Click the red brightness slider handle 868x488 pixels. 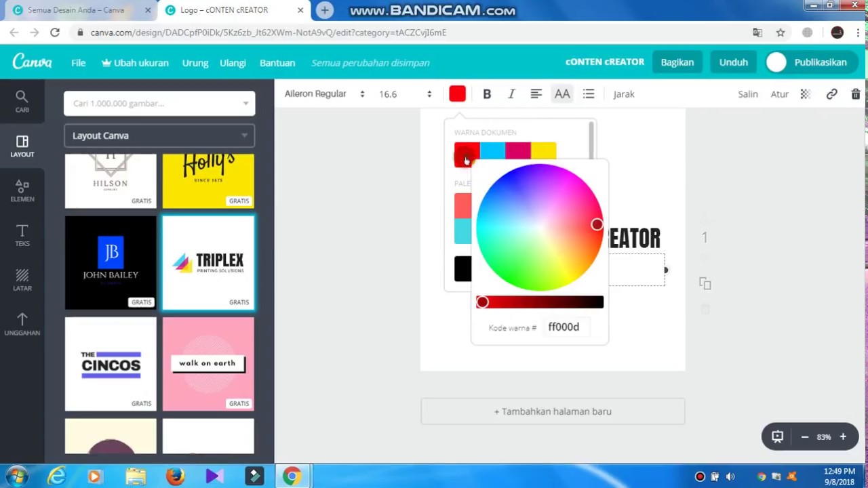(482, 302)
